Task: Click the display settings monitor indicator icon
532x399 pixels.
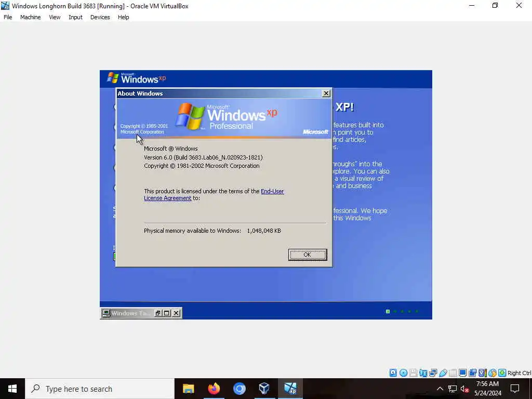Action: [x=462, y=373]
